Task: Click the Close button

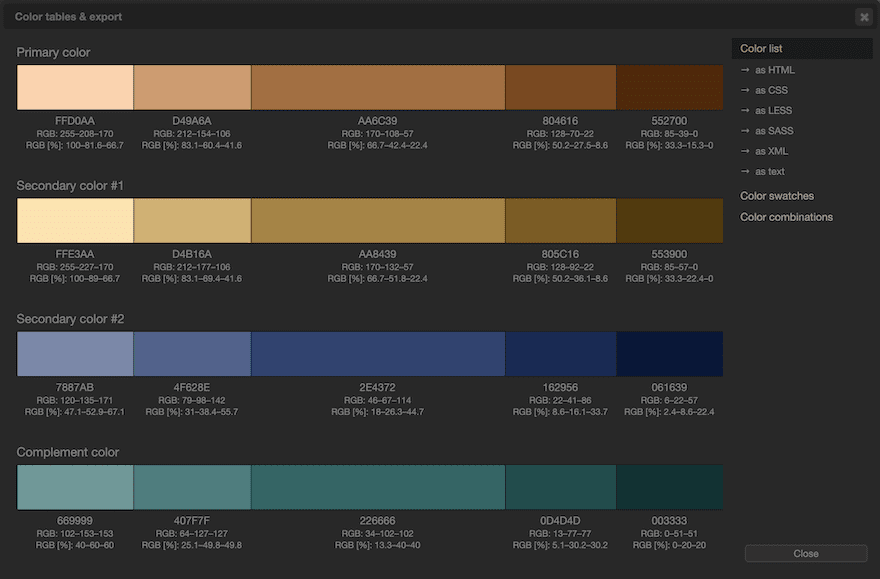Action: tap(805, 553)
